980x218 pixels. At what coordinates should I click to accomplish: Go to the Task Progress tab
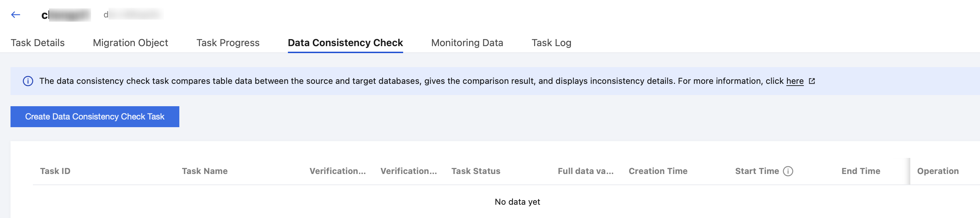(x=228, y=43)
